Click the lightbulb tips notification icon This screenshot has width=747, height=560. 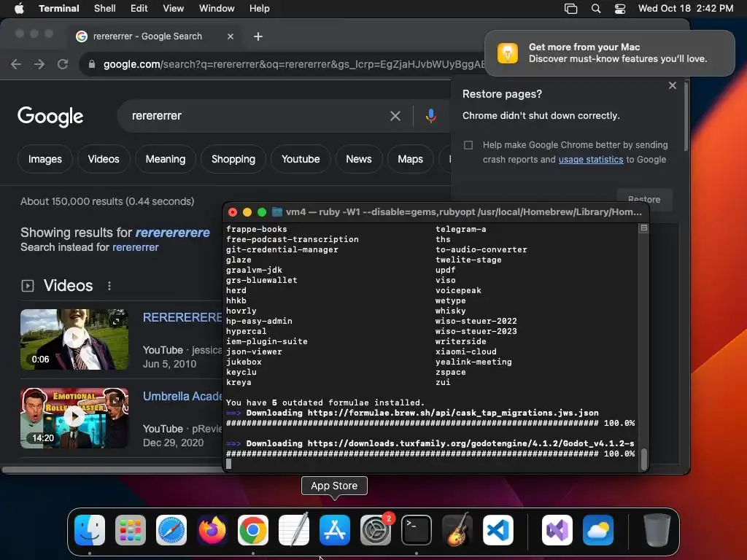[508, 52]
